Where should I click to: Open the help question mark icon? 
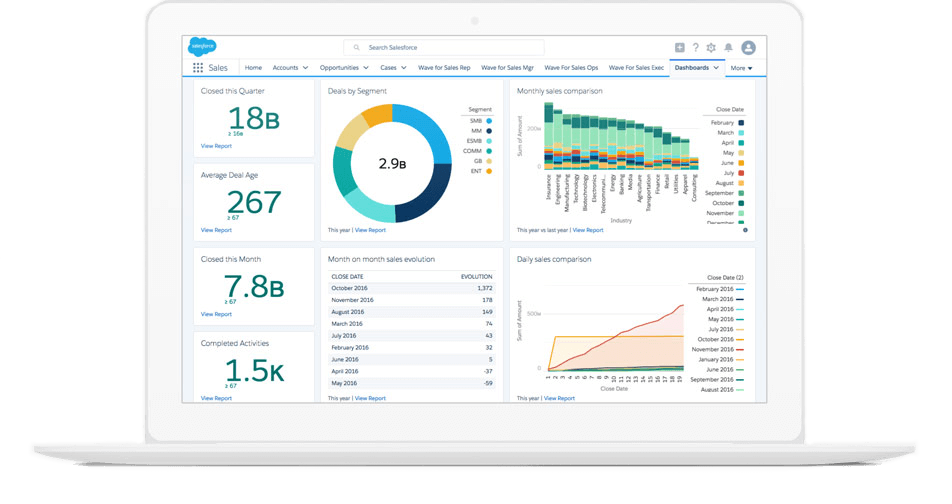tap(695, 47)
